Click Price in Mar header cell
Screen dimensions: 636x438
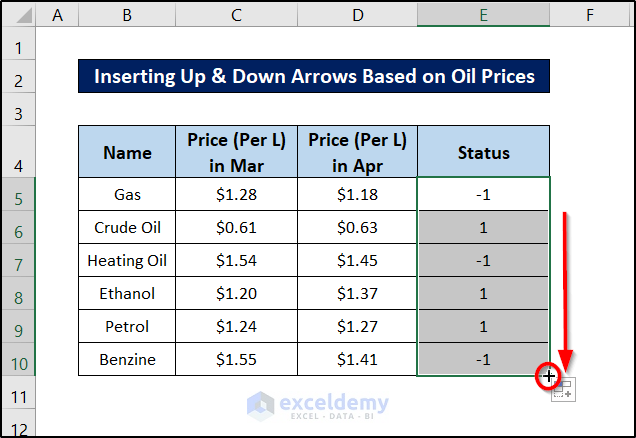pyautogui.click(x=235, y=153)
